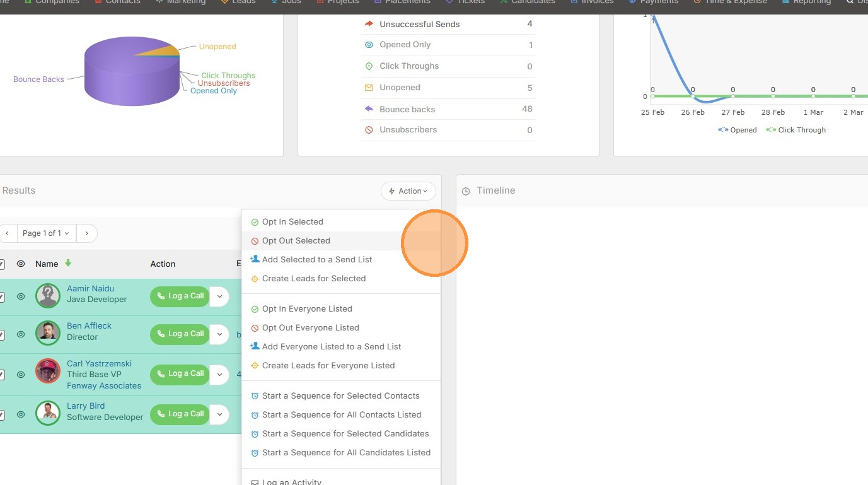The width and height of the screenshot is (868, 485).
Task: Choose Opt In Selected from the menu
Action: coord(341,222)
